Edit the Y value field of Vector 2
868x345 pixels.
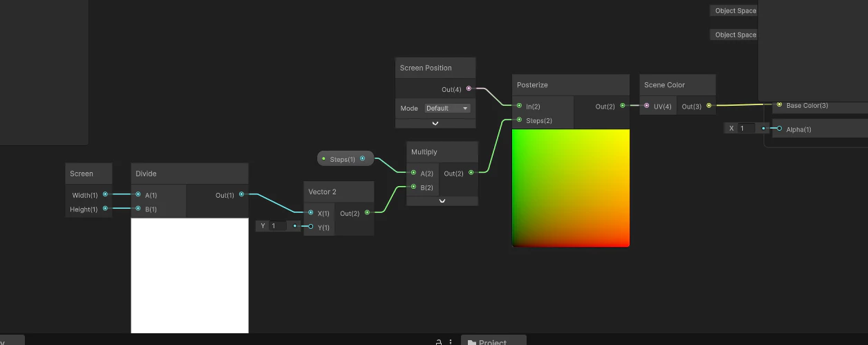(279, 226)
